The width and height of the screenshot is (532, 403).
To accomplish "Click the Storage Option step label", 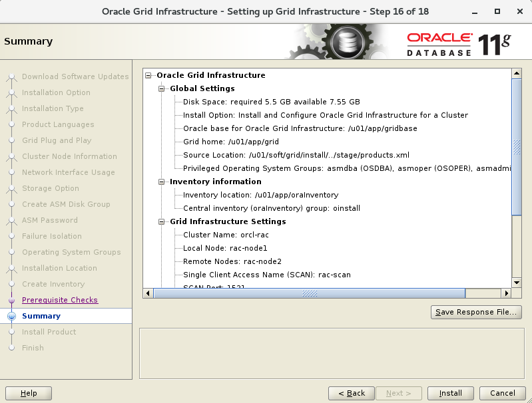I will 50,188.
